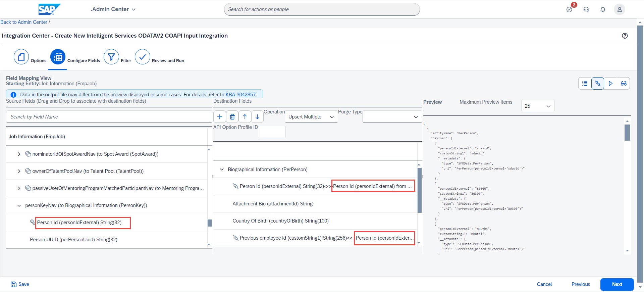Click the Search by Field Name box
644x292 pixels.
[109, 117]
